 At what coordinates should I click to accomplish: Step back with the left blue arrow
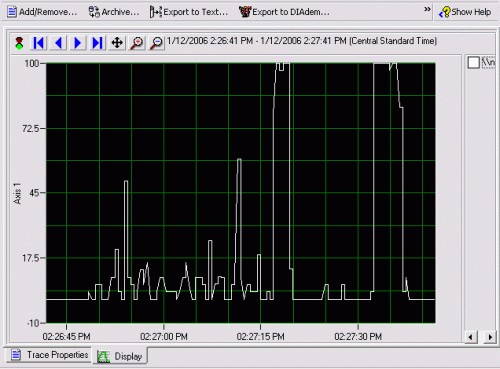tap(58, 43)
